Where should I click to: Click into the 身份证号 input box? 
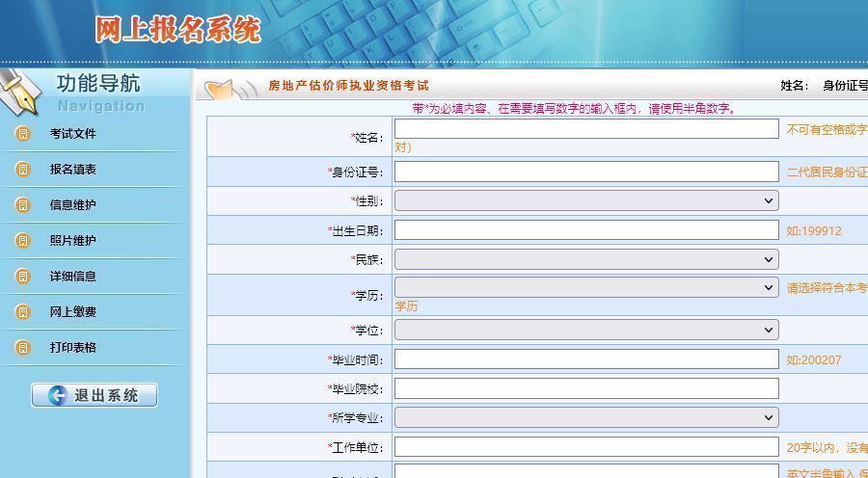[585, 172]
